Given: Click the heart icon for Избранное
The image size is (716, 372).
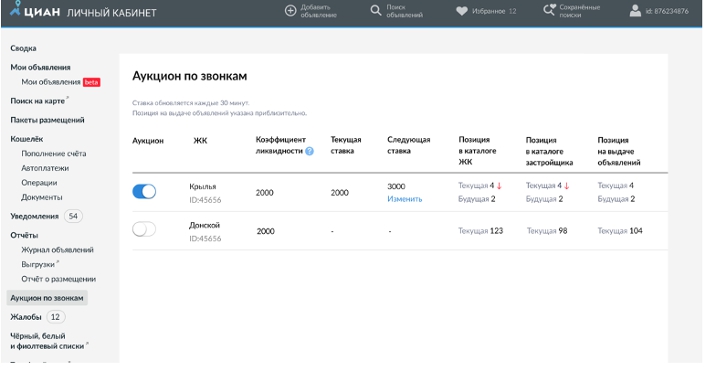Looking at the screenshot, I should tap(462, 11).
